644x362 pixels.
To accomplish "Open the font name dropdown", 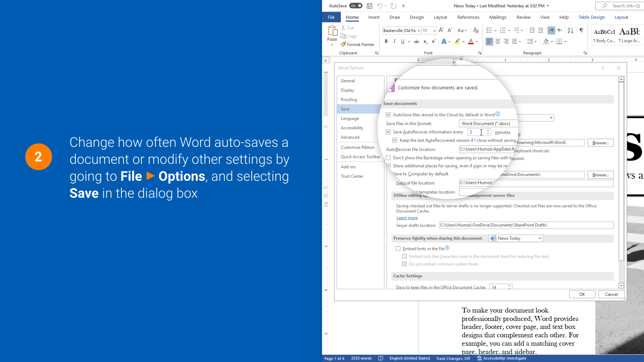I will tap(419, 31).
